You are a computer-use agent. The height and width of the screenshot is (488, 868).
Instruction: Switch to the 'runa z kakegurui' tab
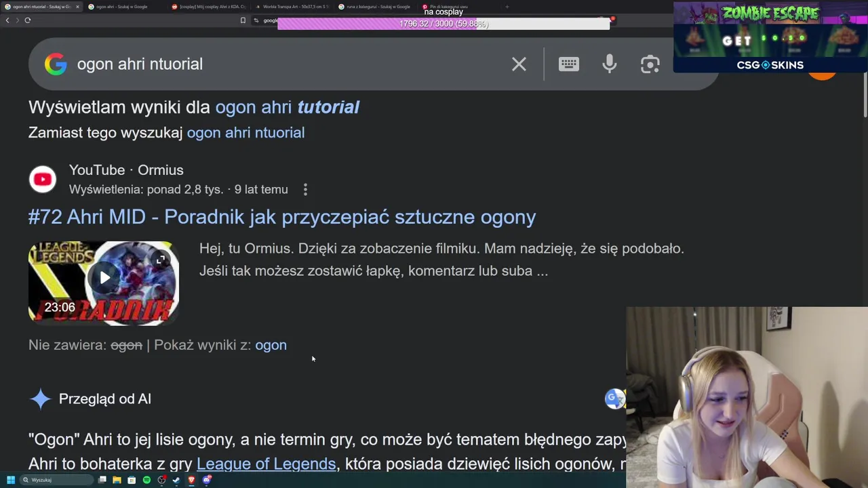coord(376,7)
